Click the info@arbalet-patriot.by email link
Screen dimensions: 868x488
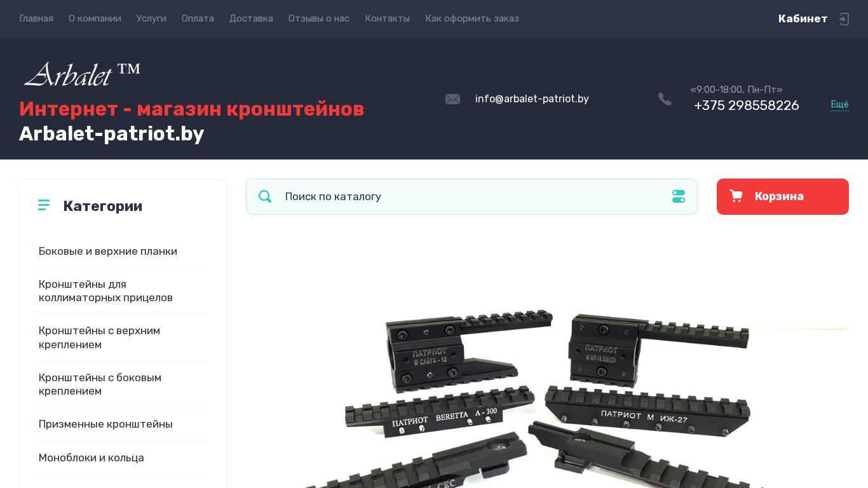[x=532, y=98]
